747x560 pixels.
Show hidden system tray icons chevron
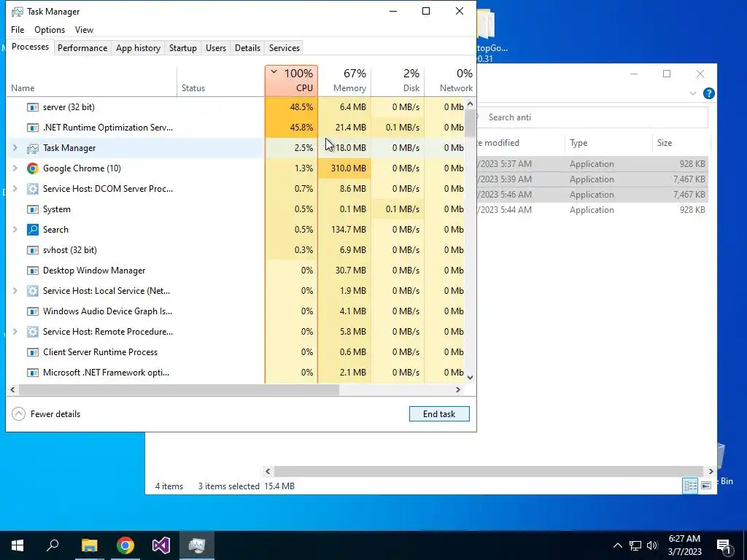point(617,545)
